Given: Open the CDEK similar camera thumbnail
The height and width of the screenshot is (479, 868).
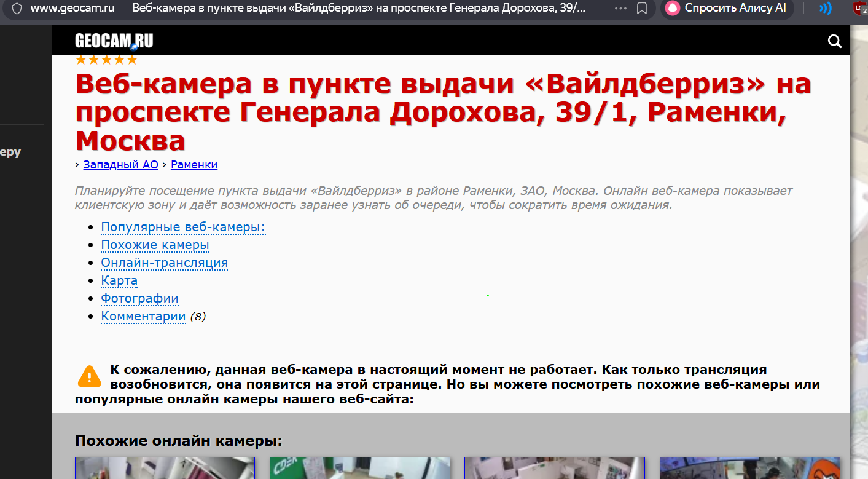Looking at the screenshot, I should coord(360,469).
